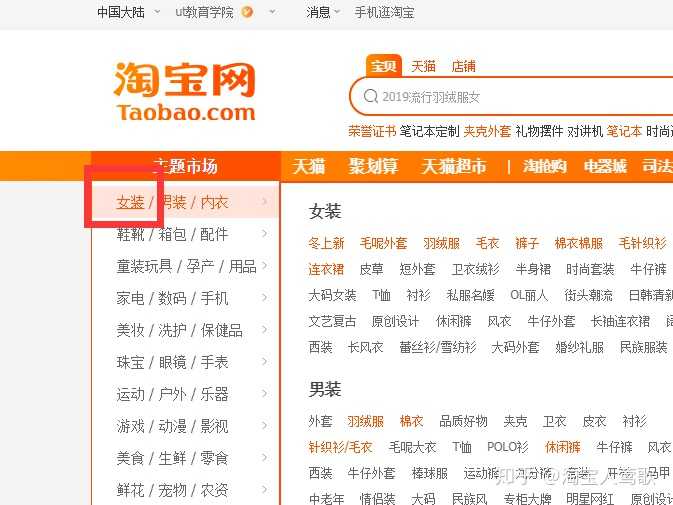
Task: Open 羽绒服 under 女装 heading
Action: [441, 243]
